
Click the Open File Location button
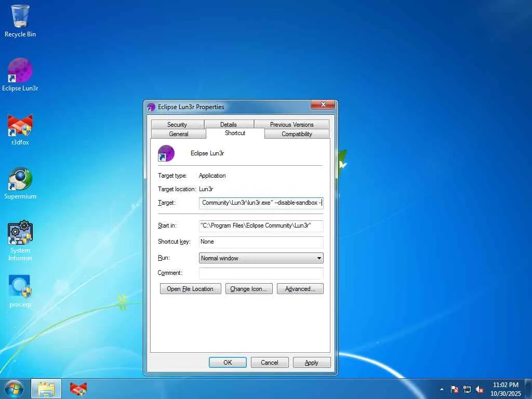pyautogui.click(x=190, y=289)
